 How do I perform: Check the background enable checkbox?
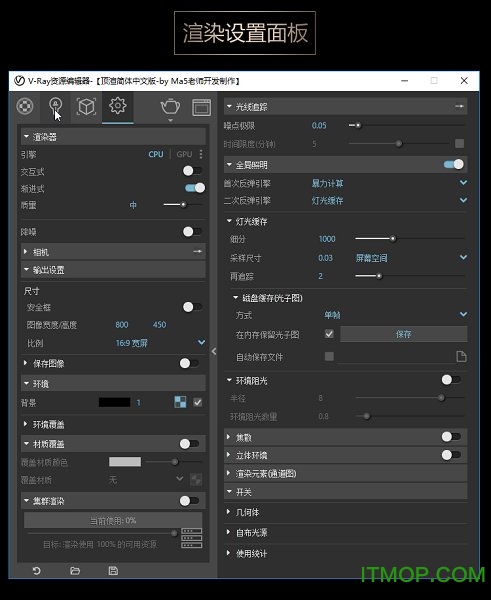tap(197, 402)
